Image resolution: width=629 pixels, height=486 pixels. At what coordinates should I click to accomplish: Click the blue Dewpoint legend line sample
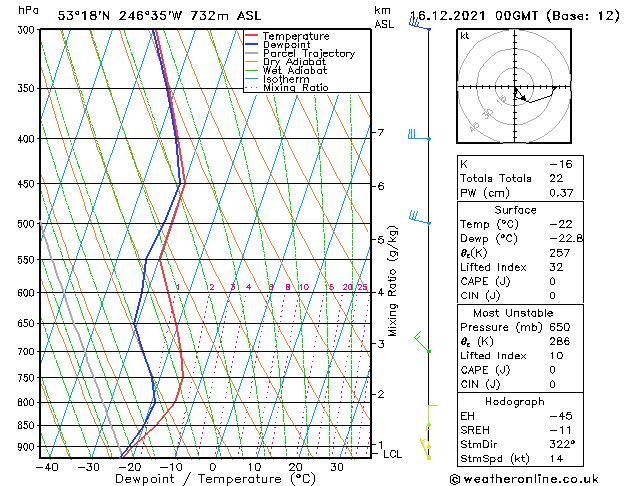pyautogui.click(x=252, y=44)
